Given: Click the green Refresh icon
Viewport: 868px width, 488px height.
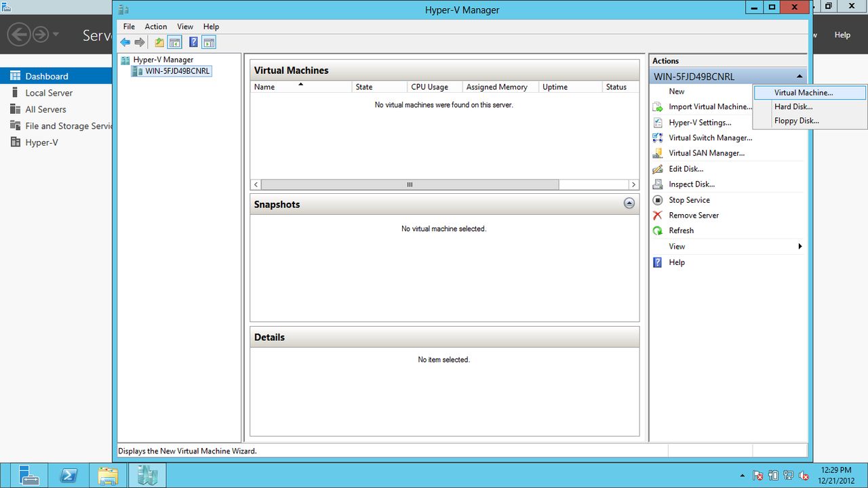Looking at the screenshot, I should [657, 230].
